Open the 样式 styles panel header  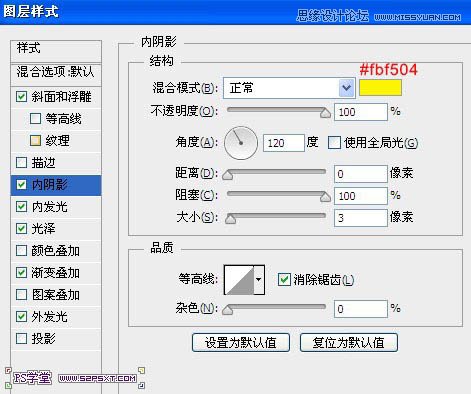pos(56,51)
